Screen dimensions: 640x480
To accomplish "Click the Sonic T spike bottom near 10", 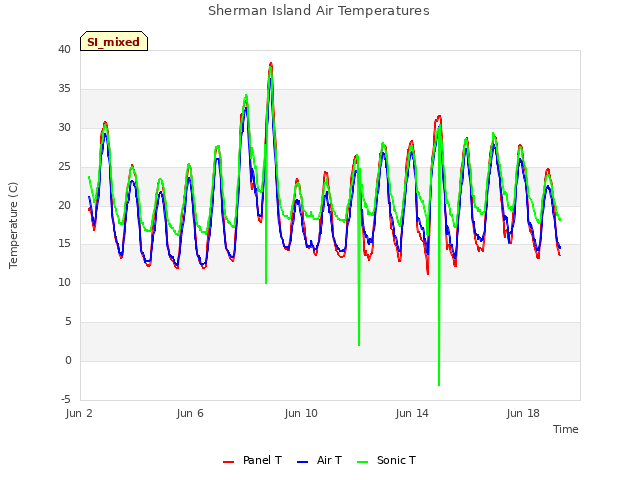I will coord(266,282).
